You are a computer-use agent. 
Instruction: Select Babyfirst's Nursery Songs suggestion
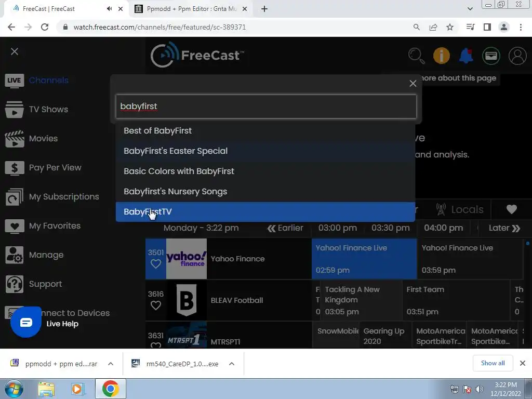point(265,192)
